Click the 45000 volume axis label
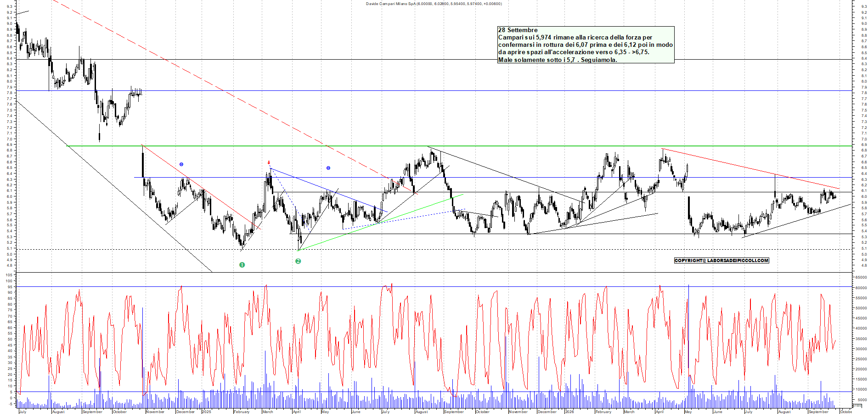This screenshot has width=868, height=414. pyautogui.click(x=860, y=318)
